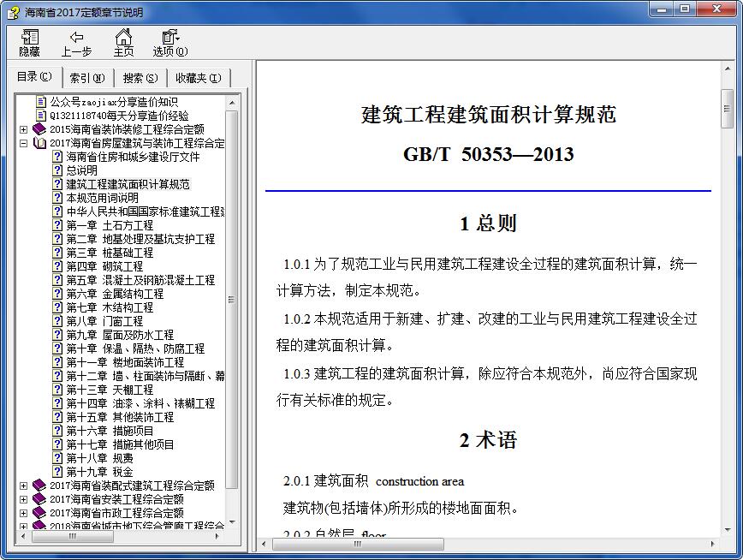The height and width of the screenshot is (560, 743).
Task: Switch to the 搜索(S) tab
Action: (140, 78)
